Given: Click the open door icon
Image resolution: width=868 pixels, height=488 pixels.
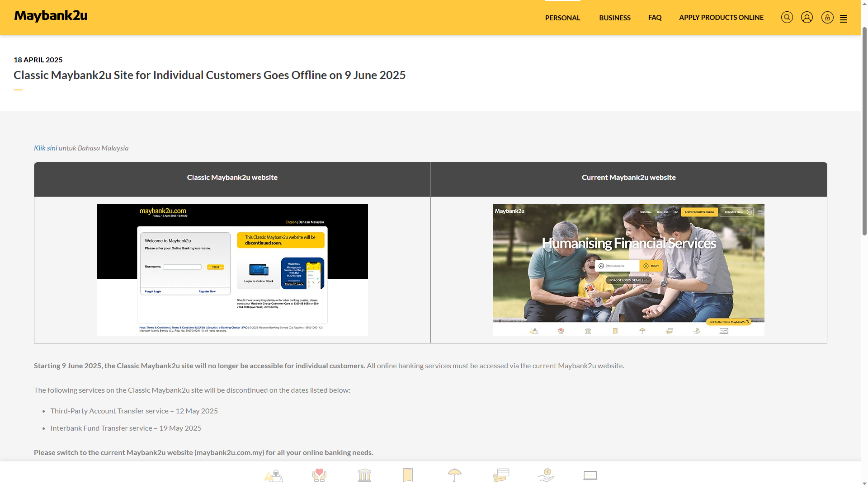Looking at the screenshot, I should click(x=408, y=475).
